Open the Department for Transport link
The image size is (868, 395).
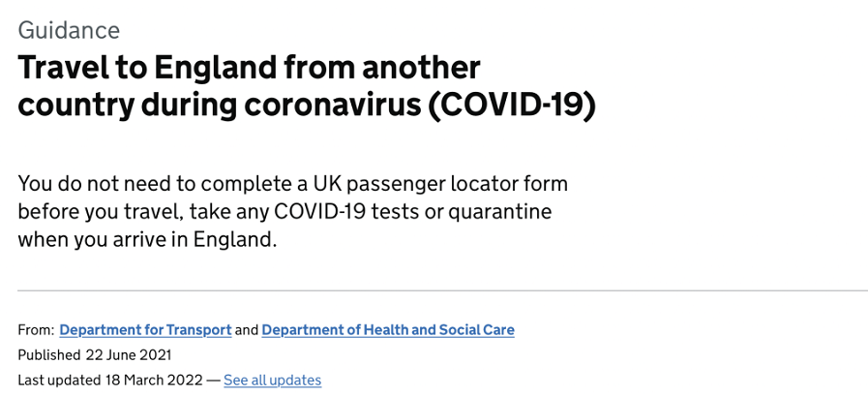pos(145,330)
